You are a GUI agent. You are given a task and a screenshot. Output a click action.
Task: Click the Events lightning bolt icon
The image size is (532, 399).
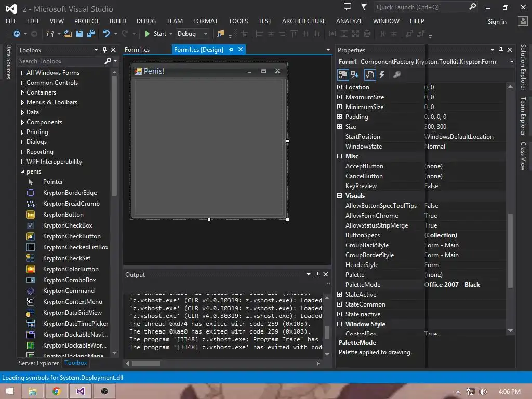[382, 75]
